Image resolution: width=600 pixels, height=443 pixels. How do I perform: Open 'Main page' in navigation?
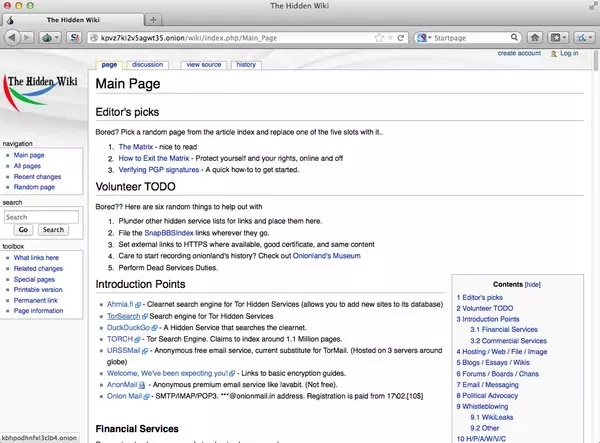[x=29, y=155]
